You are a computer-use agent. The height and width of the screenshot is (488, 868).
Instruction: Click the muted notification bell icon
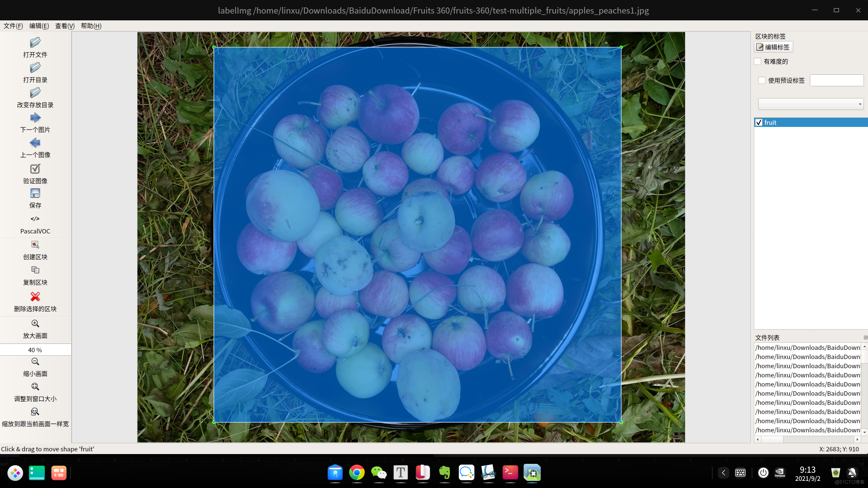pyautogui.click(x=852, y=473)
